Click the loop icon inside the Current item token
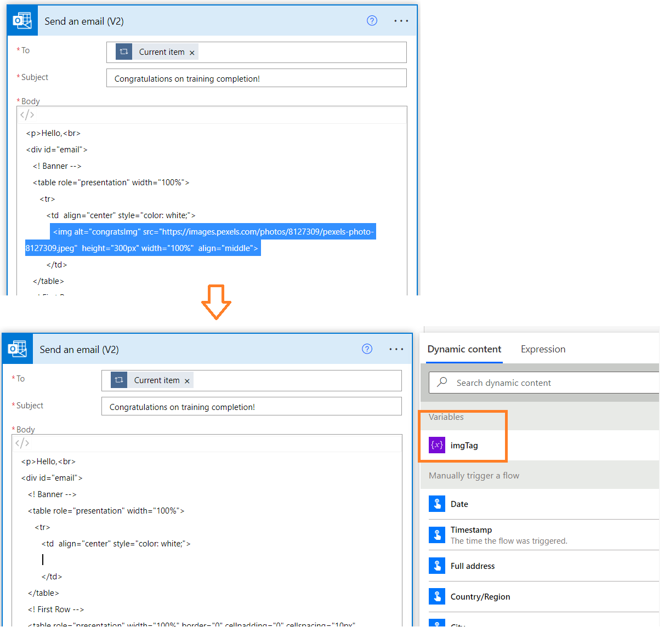Viewport: 664px width, 644px height. point(124,52)
